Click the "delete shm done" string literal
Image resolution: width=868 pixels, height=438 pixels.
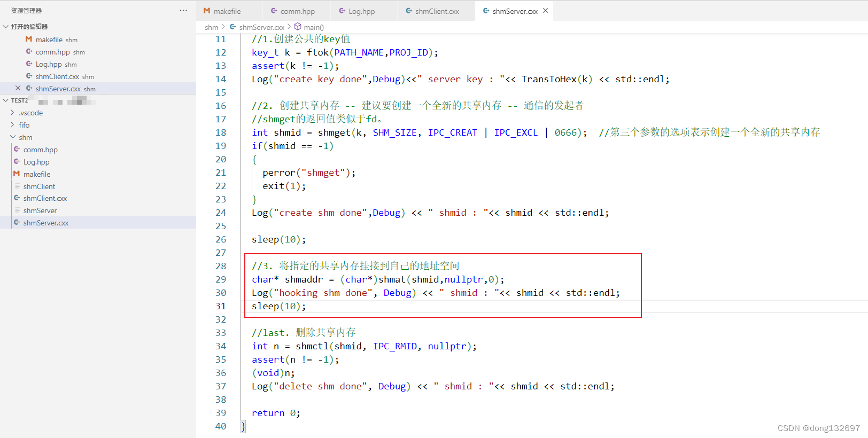320,386
